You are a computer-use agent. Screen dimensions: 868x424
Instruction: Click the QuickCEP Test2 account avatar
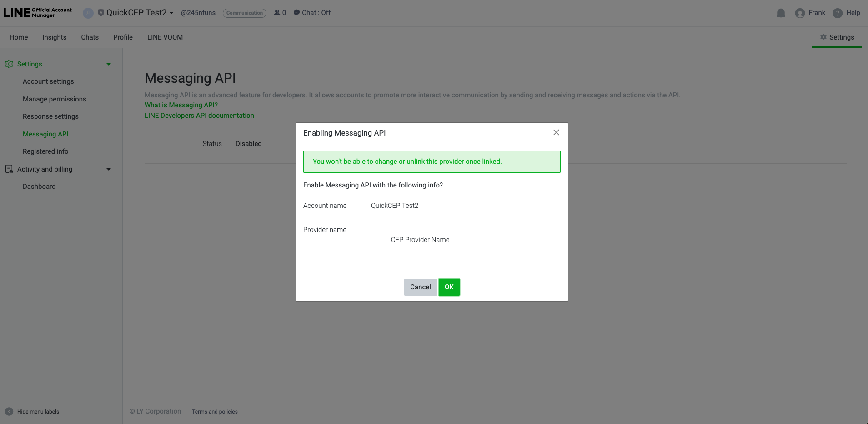pyautogui.click(x=88, y=13)
